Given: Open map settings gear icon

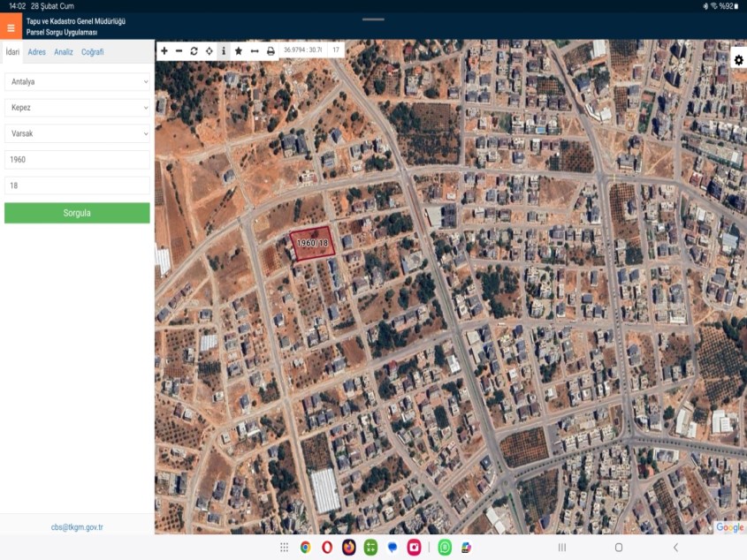Looking at the screenshot, I should pyautogui.click(x=738, y=60).
